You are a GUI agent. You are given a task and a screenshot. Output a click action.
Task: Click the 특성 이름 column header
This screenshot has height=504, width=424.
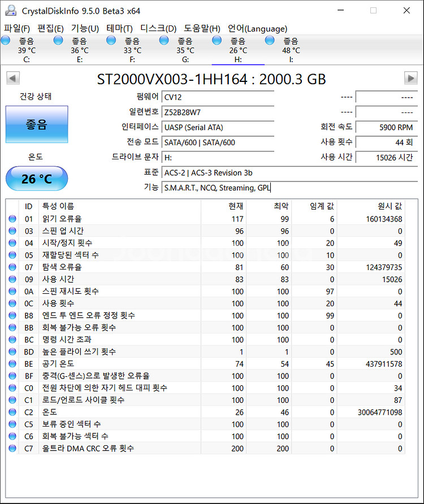[120, 206]
